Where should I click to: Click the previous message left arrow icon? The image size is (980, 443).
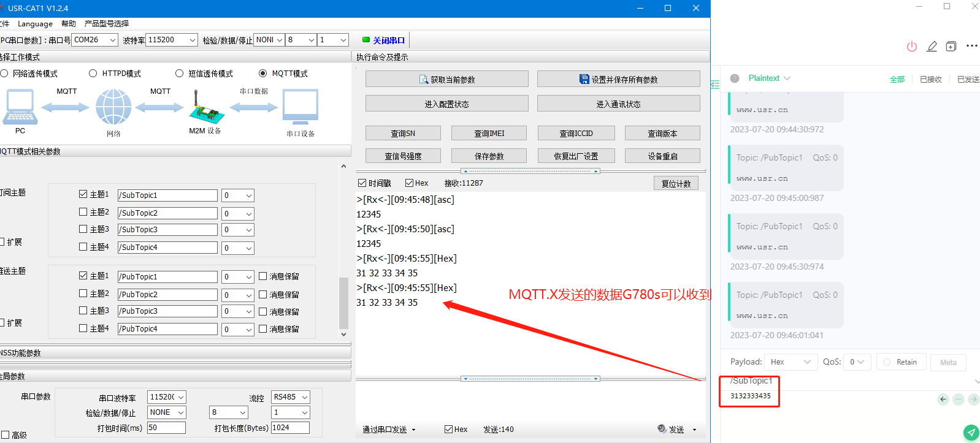tap(943, 399)
